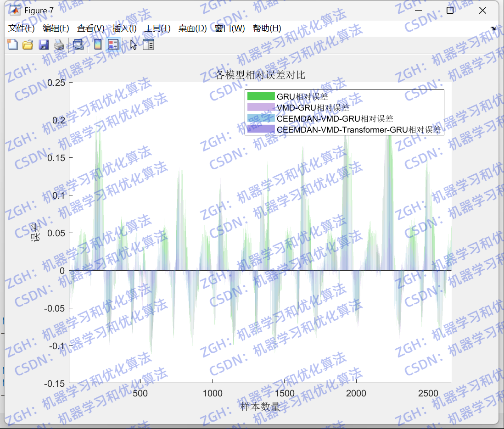Click the 0.15 y-axis tick label
This screenshot has height=429, width=504.
coord(56,158)
